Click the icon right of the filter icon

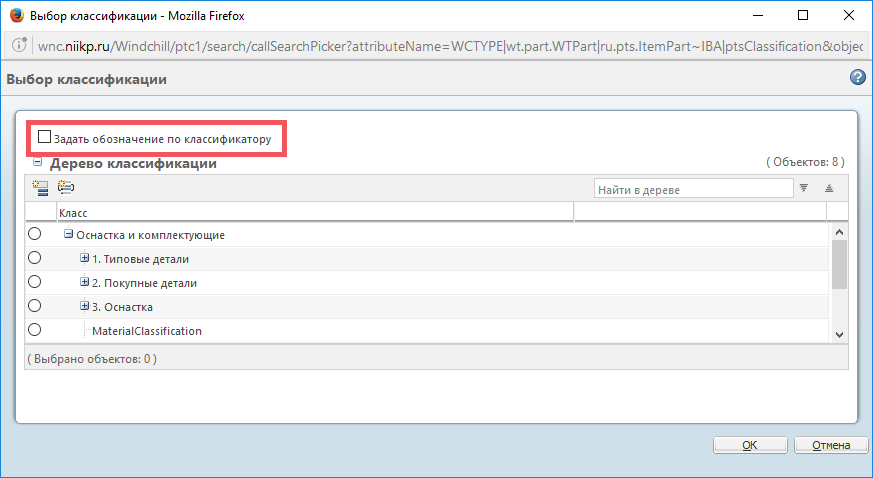coord(829,189)
